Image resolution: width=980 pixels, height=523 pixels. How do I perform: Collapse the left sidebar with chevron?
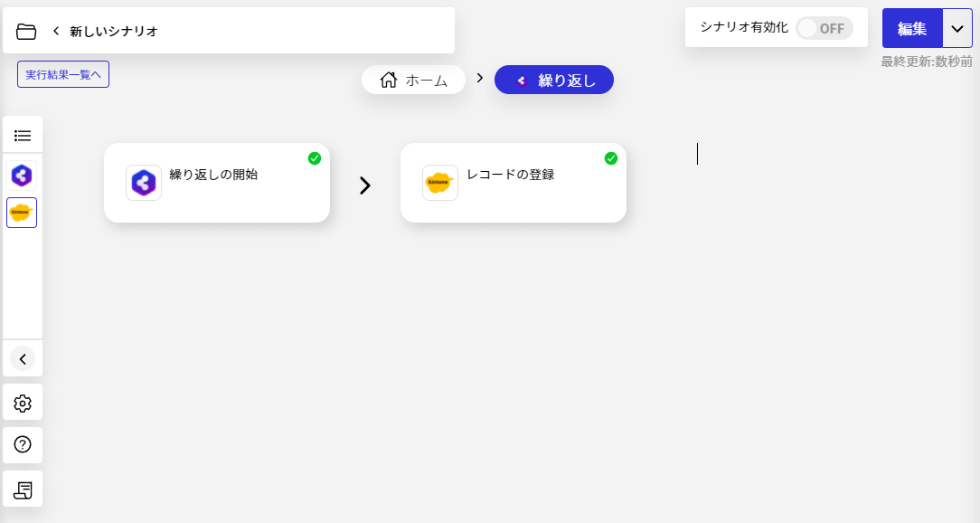pos(23,359)
